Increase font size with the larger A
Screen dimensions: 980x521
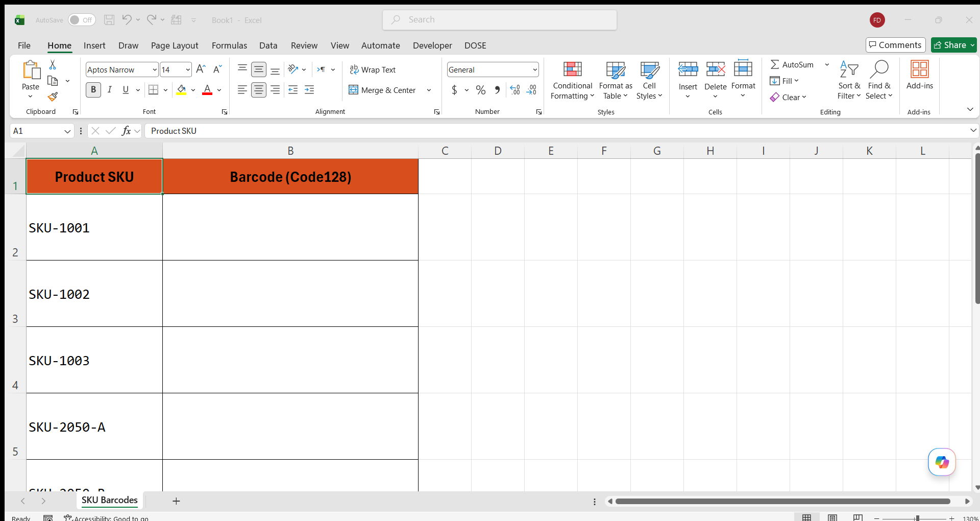pyautogui.click(x=201, y=69)
